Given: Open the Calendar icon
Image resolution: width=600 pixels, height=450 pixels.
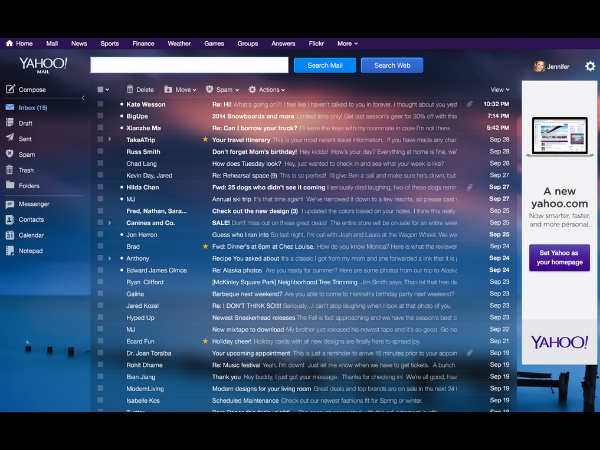Looking at the screenshot, I should (10, 235).
